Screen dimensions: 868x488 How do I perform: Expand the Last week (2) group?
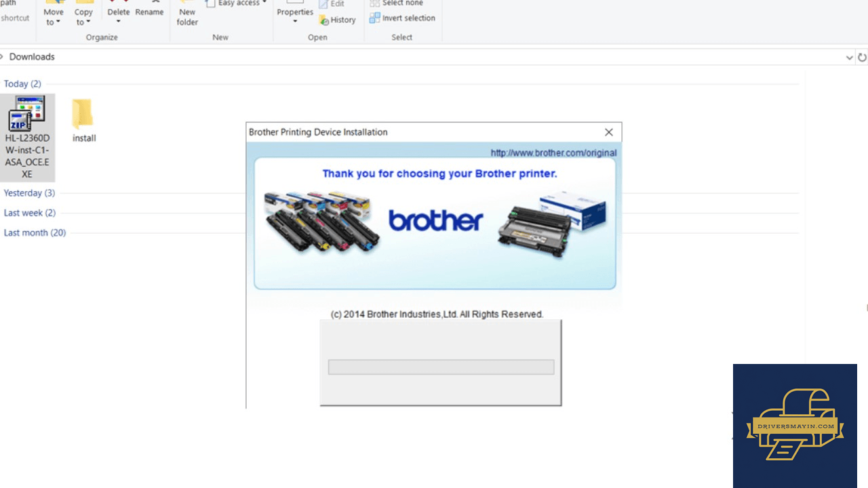tap(29, 213)
